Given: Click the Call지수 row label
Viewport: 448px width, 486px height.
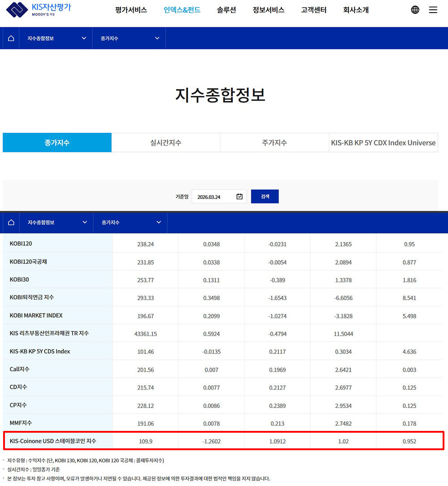Looking at the screenshot, I should coord(19,369).
